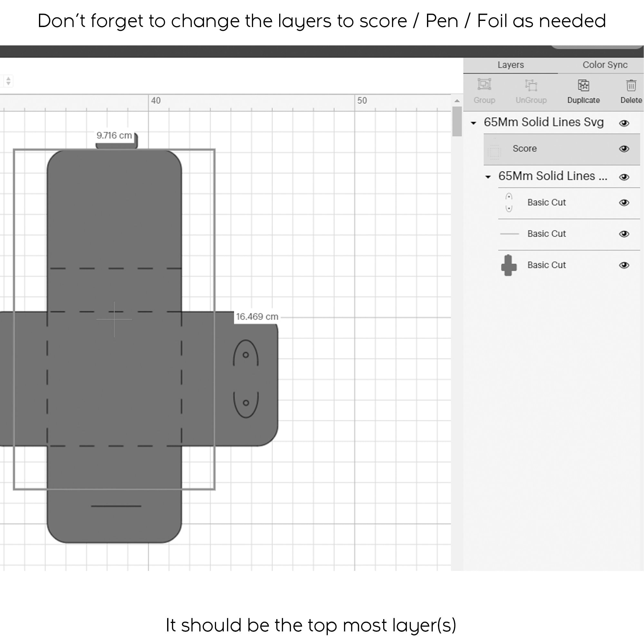Select the oval holes Basic Cut thumbnail
The image size is (644, 644).
click(509, 202)
